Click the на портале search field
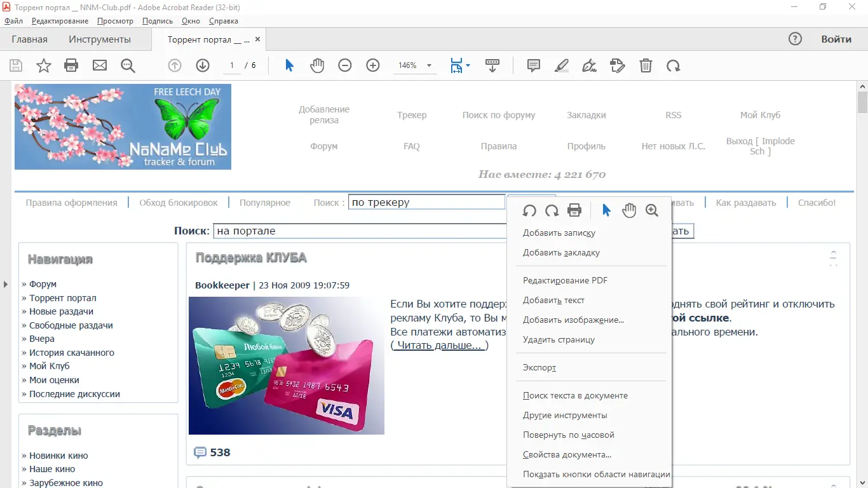 click(x=360, y=231)
